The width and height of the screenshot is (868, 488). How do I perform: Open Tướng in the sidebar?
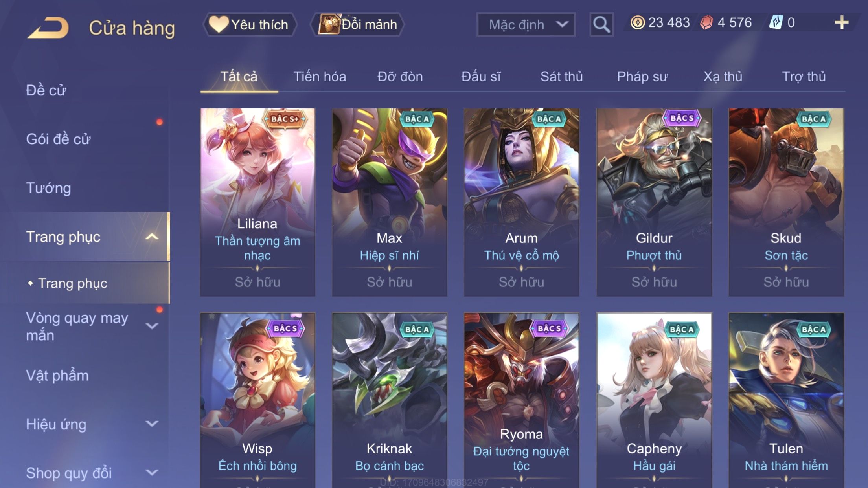(x=48, y=188)
